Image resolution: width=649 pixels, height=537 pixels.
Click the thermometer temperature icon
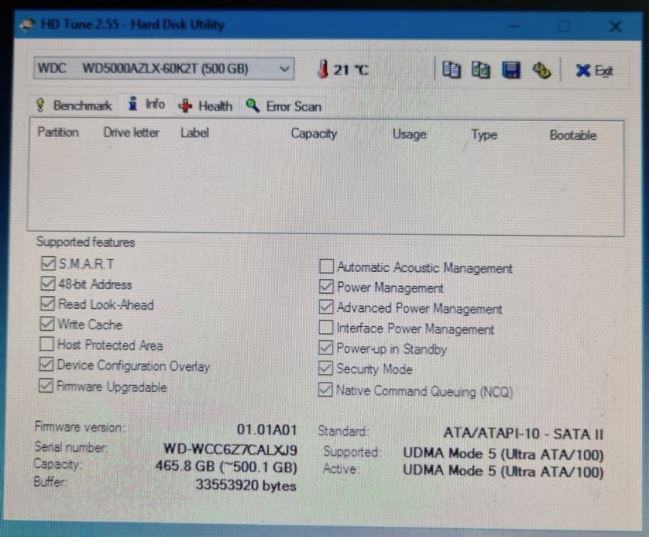[323, 69]
